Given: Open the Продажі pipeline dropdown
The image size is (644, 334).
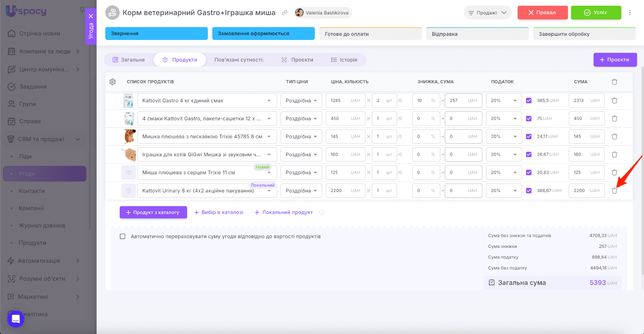Looking at the screenshot, I should pos(487,12).
